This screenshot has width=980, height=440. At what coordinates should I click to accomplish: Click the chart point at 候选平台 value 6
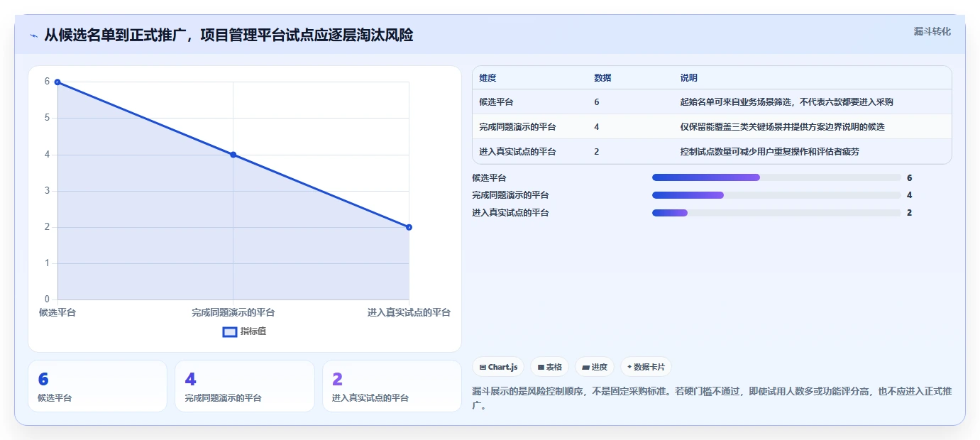coord(57,82)
